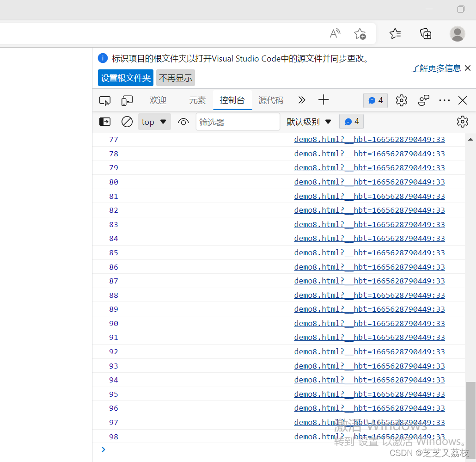476x462 pixels.
Task: Open console settings gear icon
Action: (x=462, y=122)
